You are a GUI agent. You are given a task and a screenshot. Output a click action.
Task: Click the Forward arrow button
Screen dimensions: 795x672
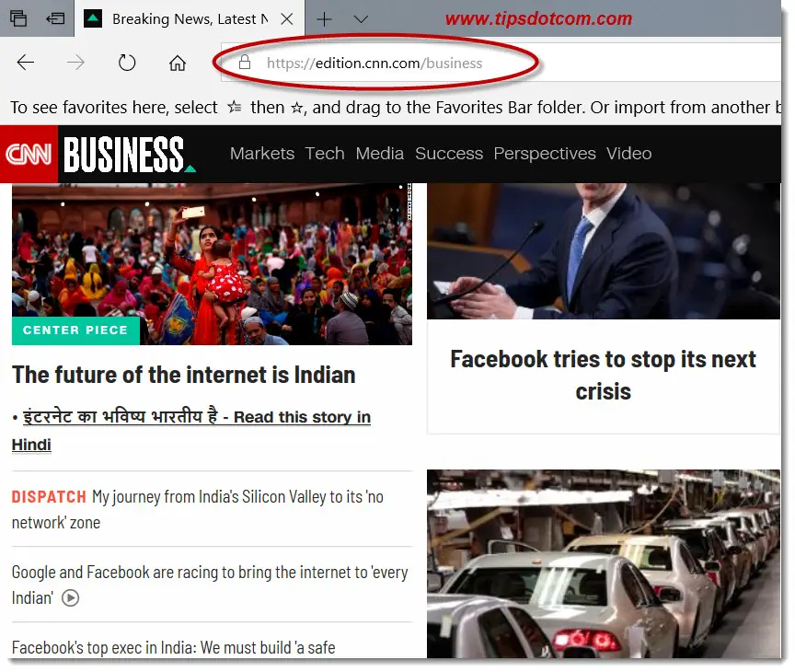click(76, 63)
